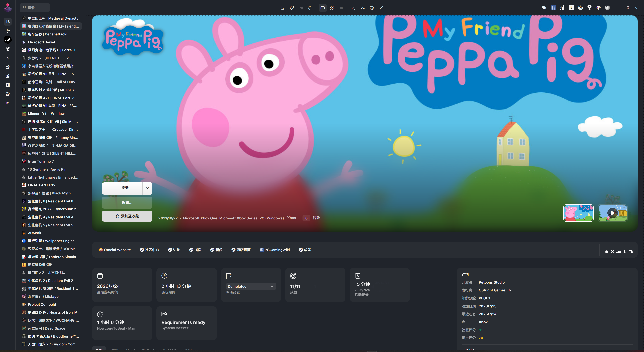Click the 冒险 genre tag

316,218
